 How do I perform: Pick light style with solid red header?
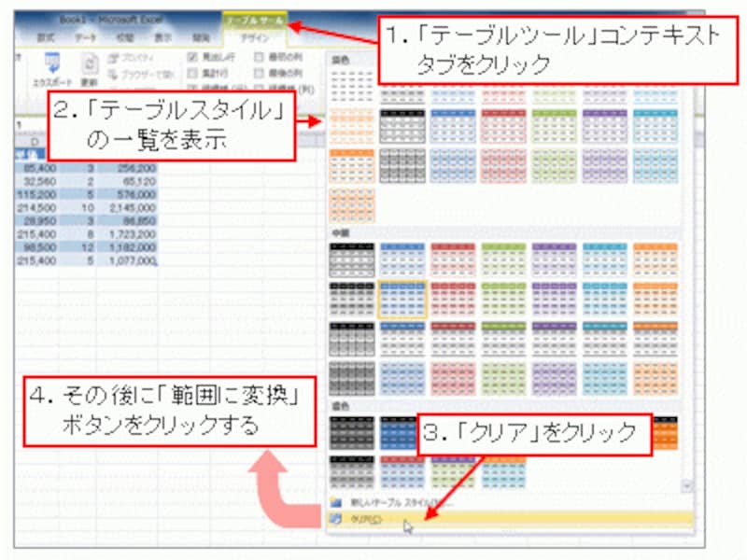[x=503, y=126]
